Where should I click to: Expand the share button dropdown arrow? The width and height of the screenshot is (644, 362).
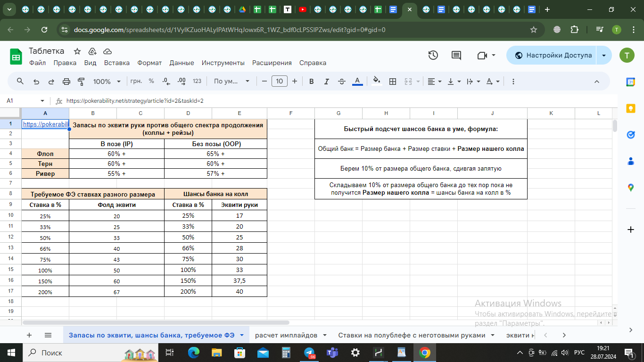604,55
